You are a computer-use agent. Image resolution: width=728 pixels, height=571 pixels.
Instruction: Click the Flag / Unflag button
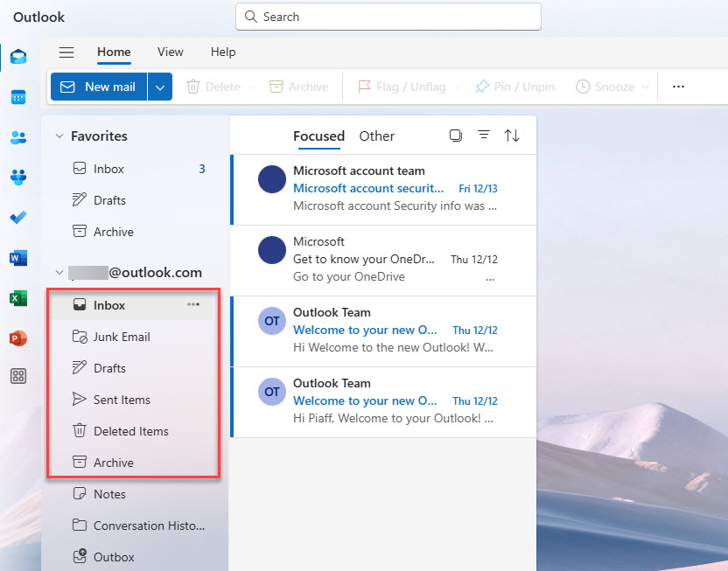(402, 87)
